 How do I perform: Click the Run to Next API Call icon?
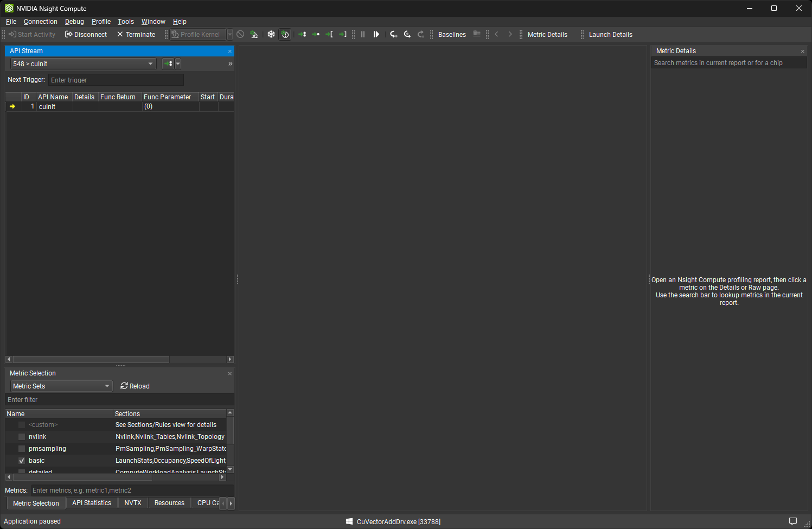315,34
